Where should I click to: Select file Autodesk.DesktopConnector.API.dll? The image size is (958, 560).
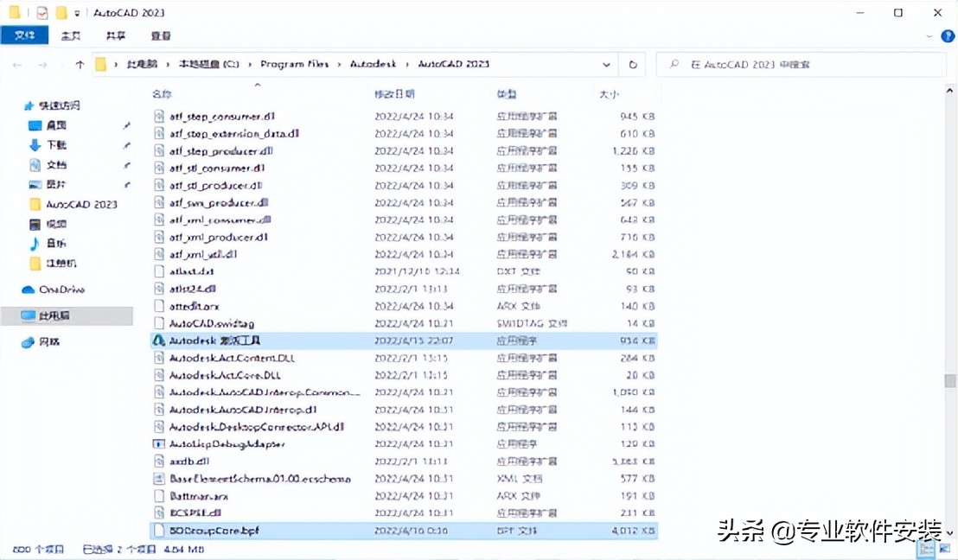coord(257,427)
